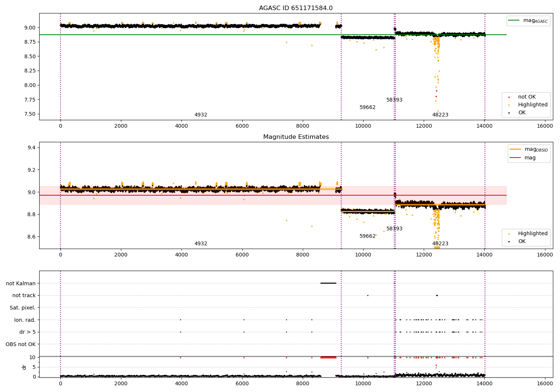Image resolution: width=560 pixels, height=392 pixels.
Task: Click the 'Ion. rad.' axis label
Action: point(25,320)
